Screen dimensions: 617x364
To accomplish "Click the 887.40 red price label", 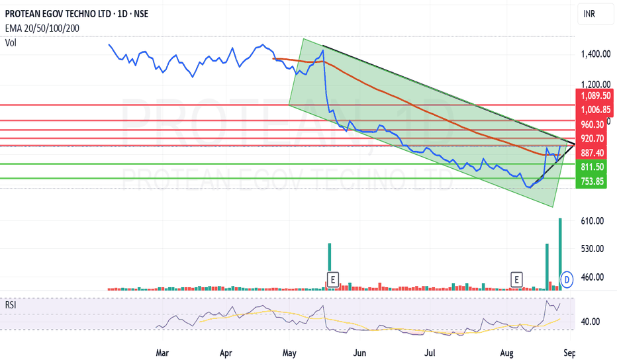I will coord(592,153).
